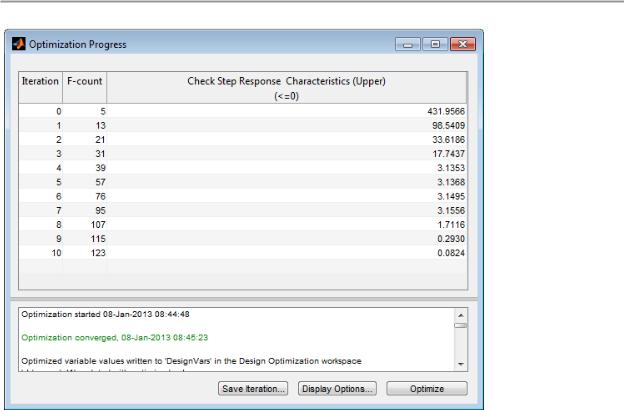Maximize the Optimization Progress window
624x410 pixels.
click(x=435, y=44)
